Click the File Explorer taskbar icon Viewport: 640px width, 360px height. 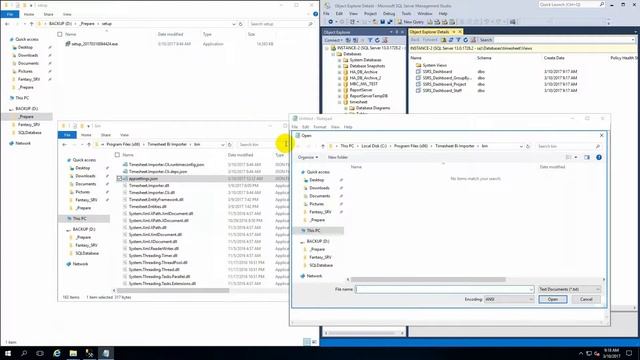point(73,353)
